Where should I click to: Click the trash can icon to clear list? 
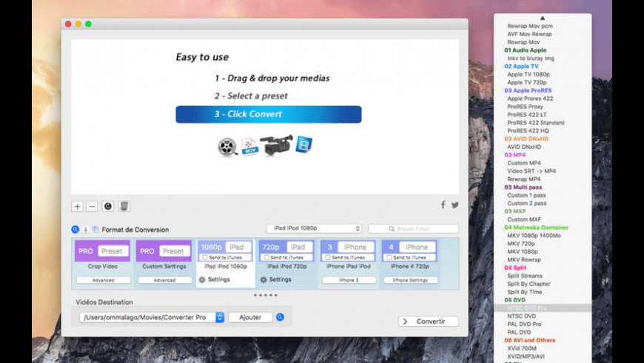pyautogui.click(x=124, y=206)
